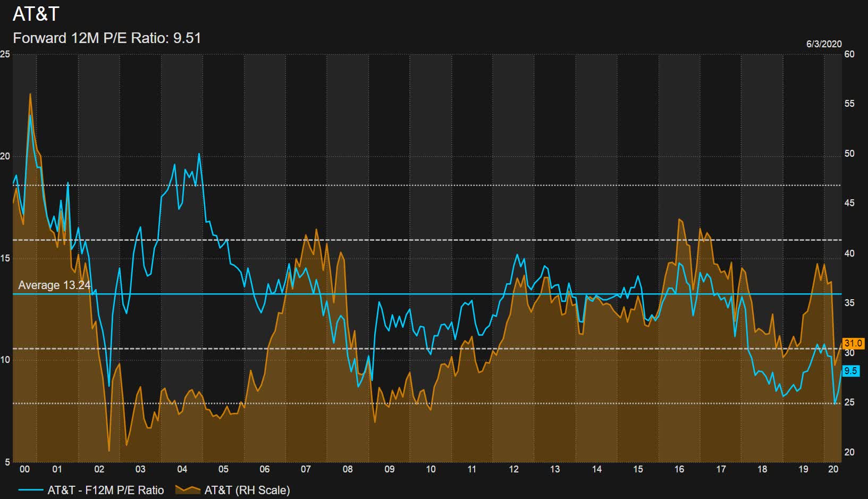Click the year 19 axis label

point(804,469)
